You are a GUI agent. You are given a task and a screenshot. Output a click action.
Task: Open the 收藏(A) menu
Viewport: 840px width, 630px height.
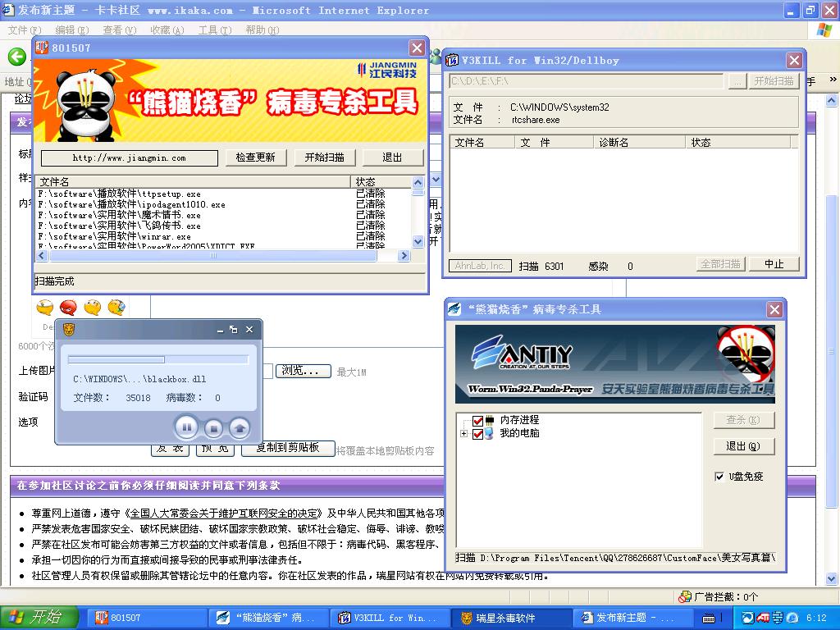[x=167, y=30]
